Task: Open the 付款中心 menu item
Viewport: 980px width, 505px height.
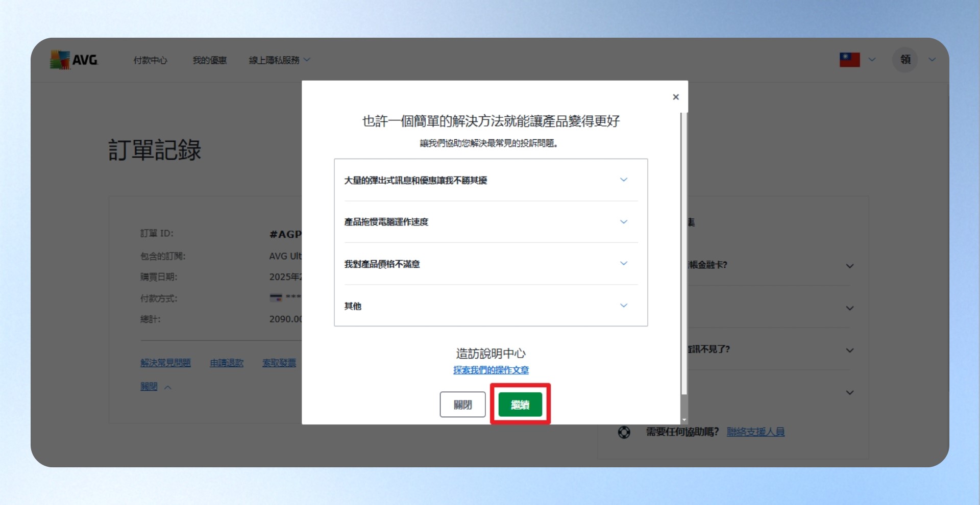Action: [150, 60]
